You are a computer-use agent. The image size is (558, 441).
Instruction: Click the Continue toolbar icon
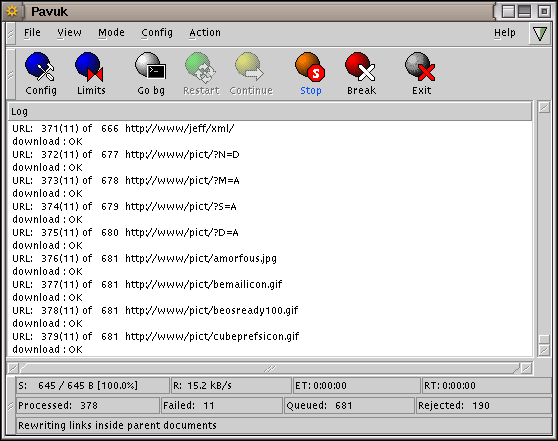251,74
